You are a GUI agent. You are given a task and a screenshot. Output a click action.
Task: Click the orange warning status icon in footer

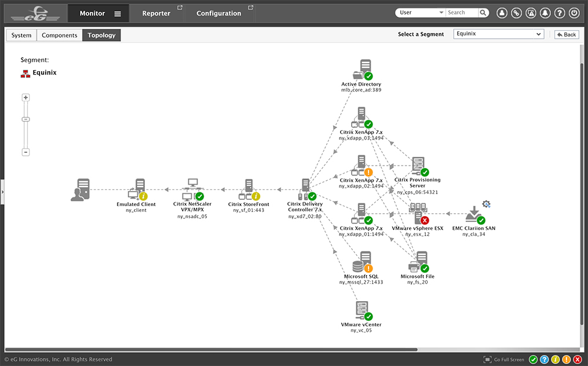pyautogui.click(x=566, y=360)
